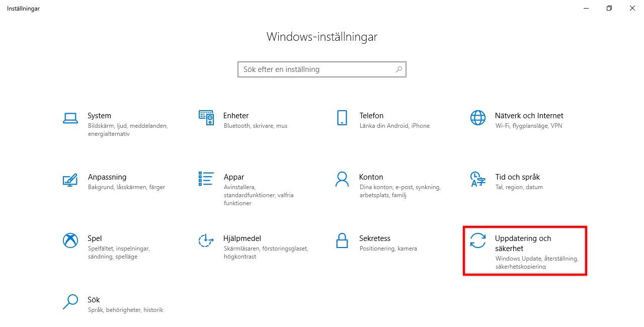Image resolution: width=644 pixels, height=327 pixels.
Task: Select the Spel settings title
Action: [x=95, y=238]
